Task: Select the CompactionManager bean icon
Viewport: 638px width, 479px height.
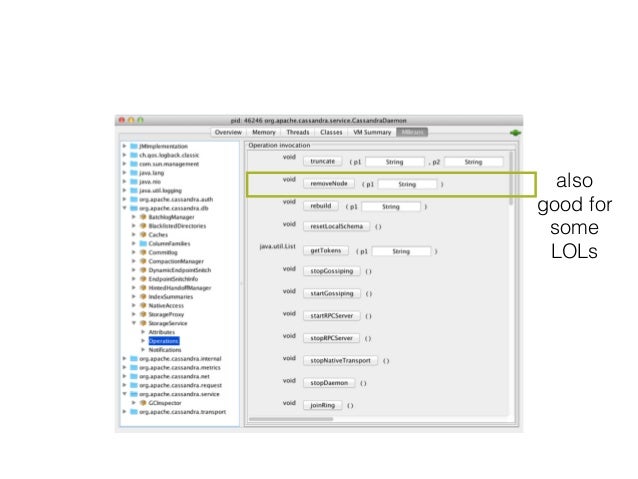Action: point(143,261)
